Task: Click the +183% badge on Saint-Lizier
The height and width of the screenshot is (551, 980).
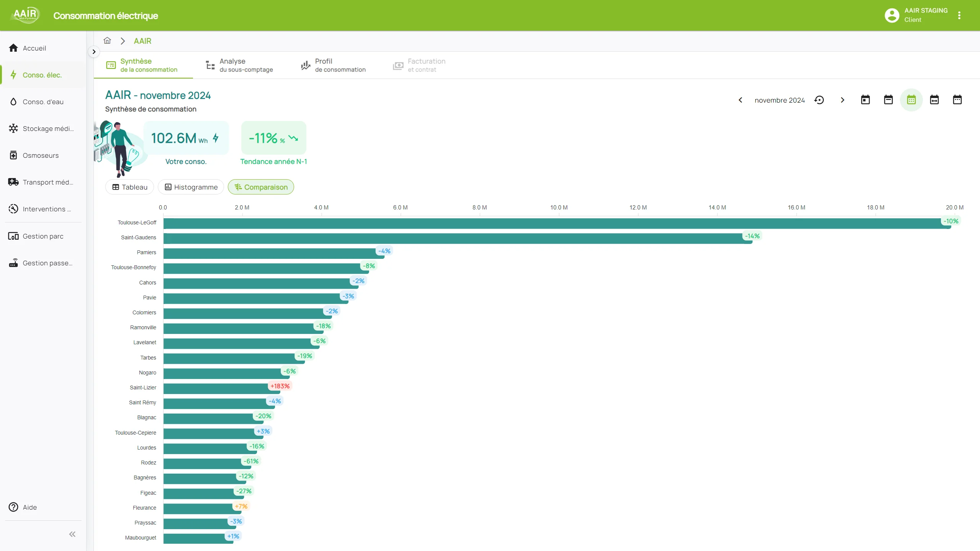Action: coord(280,386)
